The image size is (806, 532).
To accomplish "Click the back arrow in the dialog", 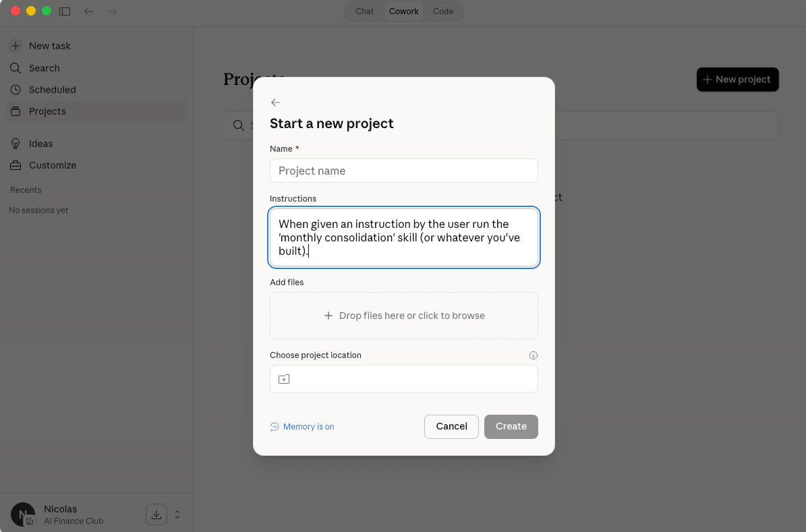I will 275,102.
